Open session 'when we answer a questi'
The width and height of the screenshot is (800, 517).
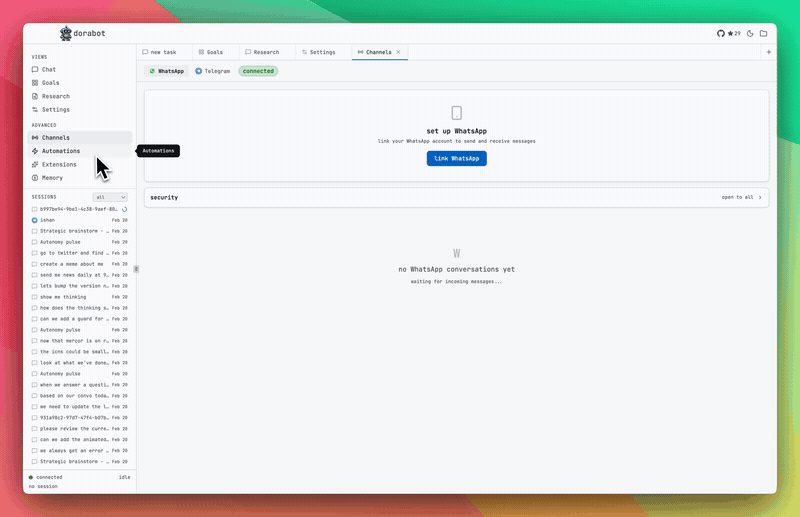[x=80, y=385]
